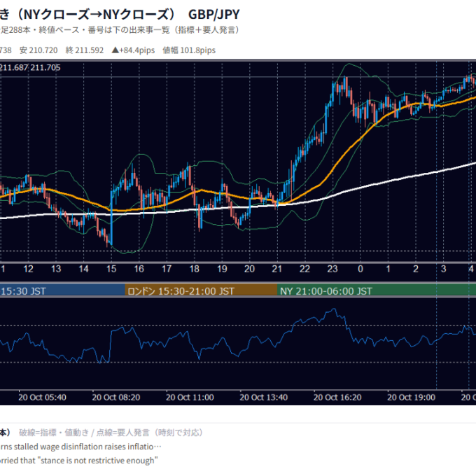Screen dimensions: 476x476
Task: Click the 20 Oct 08:20 time label
Action: click(x=116, y=398)
